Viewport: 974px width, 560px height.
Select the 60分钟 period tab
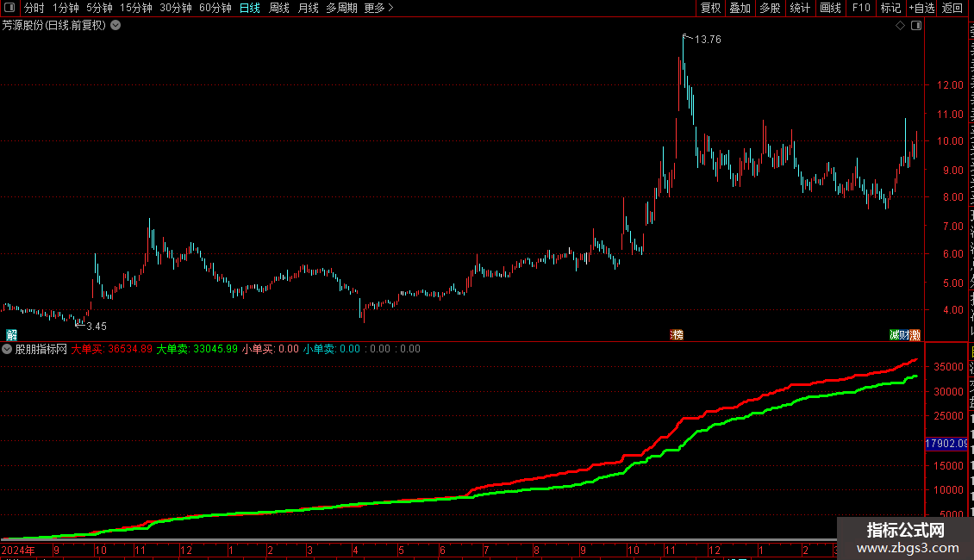(x=215, y=8)
